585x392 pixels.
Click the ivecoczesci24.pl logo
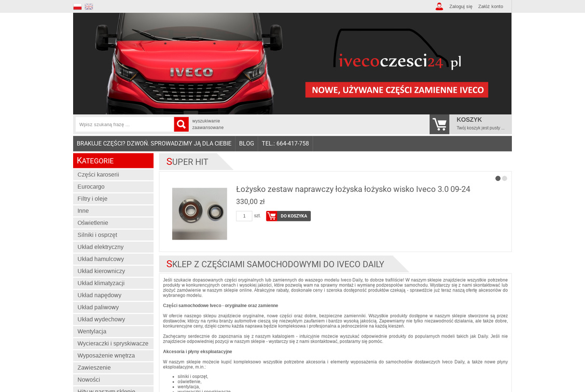(x=397, y=50)
